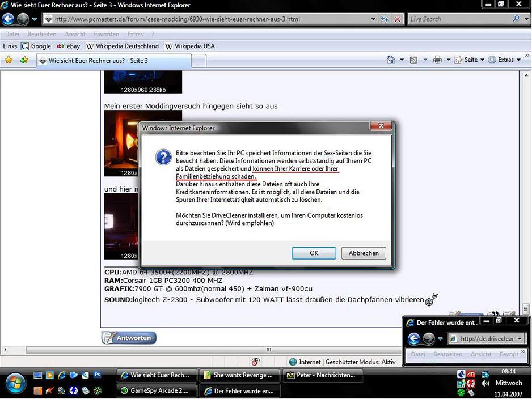Open the recent pages dropdown beside forward button

pos(34,19)
